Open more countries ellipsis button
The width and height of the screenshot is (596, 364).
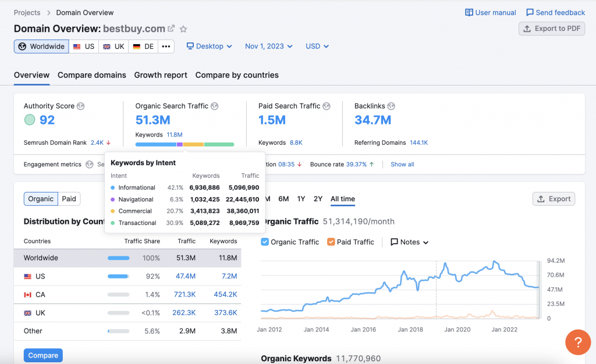point(166,47)
